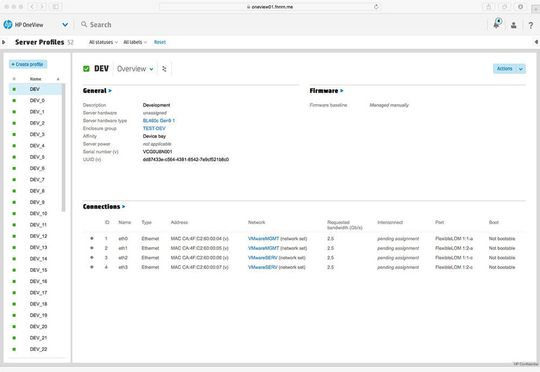This screenshot has width=540, height=372.
Task: Click the green status icon beside DEV title
Action: tap(86, 69)
